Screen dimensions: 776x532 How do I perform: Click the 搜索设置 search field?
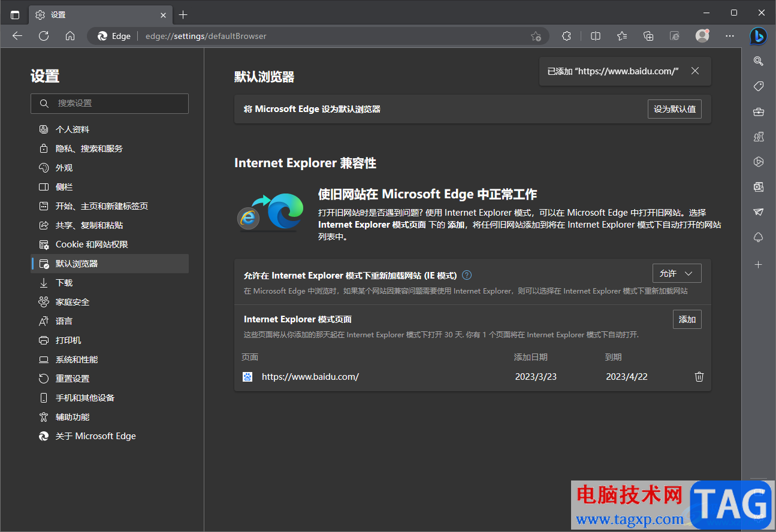tap(110, 103)
